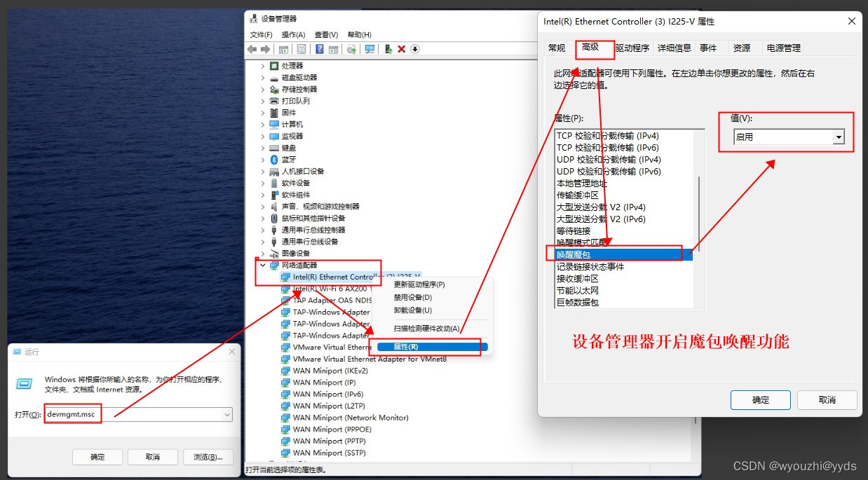This screenshot has width=868, height=480.
Task: Click the Properties toolbar icon in Device Manager
Action: click(x=302, y=49)
